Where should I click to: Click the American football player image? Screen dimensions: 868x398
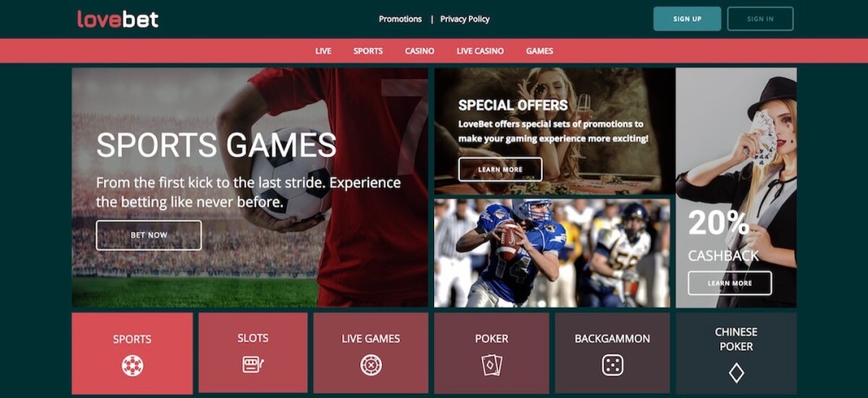(552, 253)
